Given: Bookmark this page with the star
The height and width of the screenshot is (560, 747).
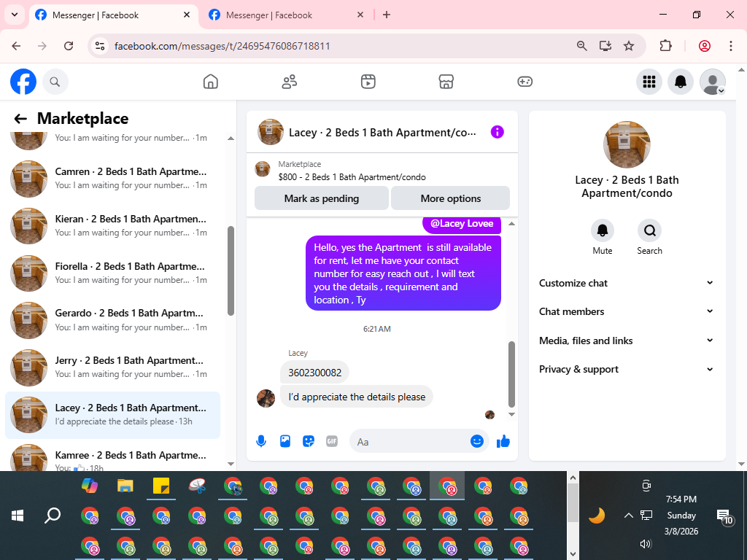Looking at the screenshot, I should 629,46.
